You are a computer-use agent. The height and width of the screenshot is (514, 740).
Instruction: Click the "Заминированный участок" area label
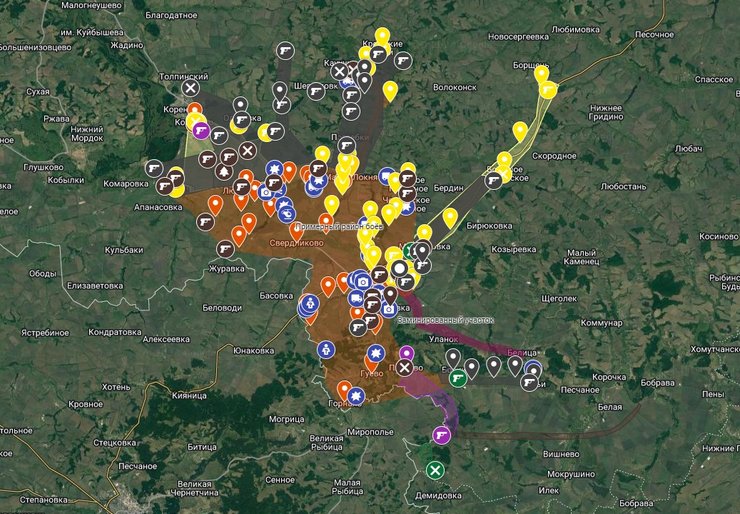(446, 320)
